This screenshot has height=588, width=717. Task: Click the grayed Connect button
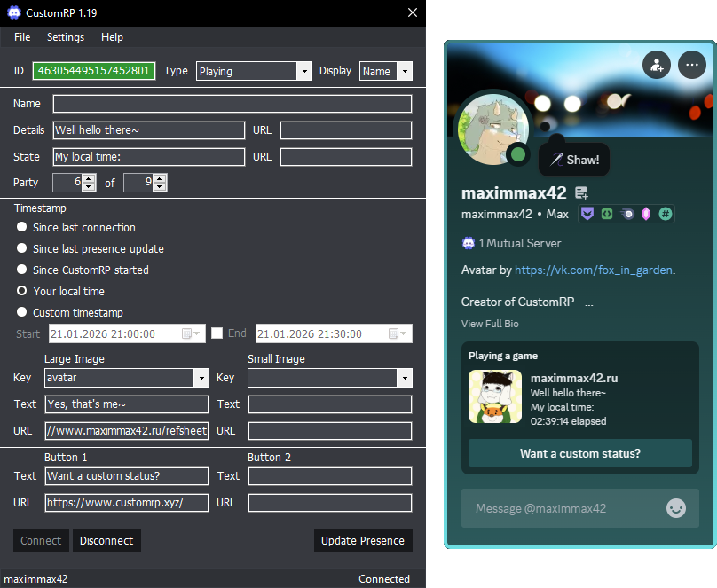(41, 540)
